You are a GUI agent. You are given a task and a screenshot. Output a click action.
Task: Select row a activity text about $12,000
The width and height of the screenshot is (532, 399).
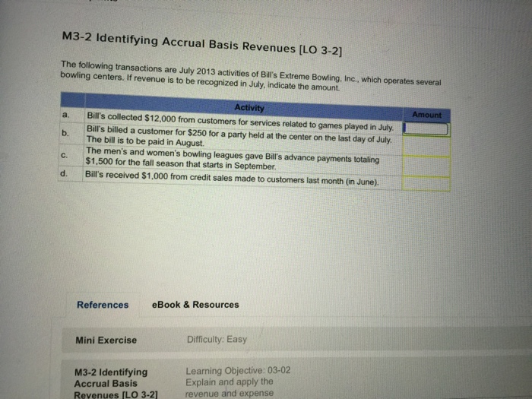[240, 122]
